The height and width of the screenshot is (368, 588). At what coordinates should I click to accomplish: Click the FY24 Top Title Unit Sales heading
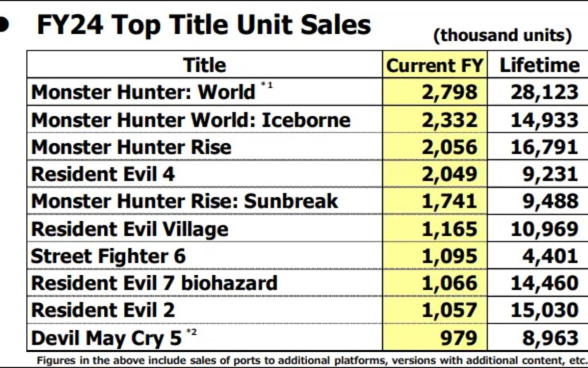click(x=204, y=25)
